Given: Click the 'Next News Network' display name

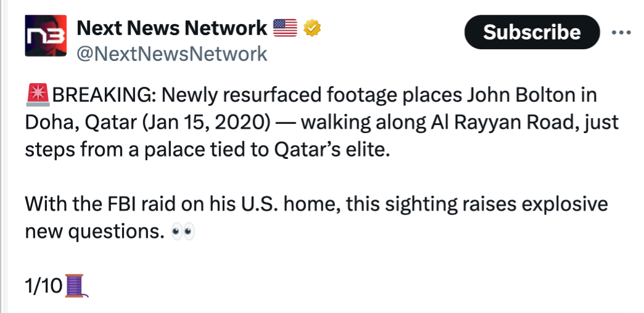Looking at the screenshot, I should pos(171,28).
